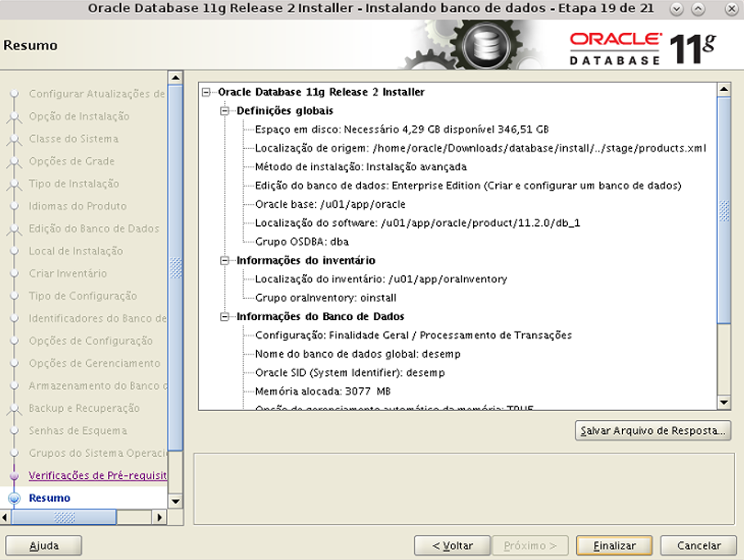The image size is (744, 560).
Task: Select the Edição do banco de dados Enterprise Edition row
Action: click(x=468, y=186)
